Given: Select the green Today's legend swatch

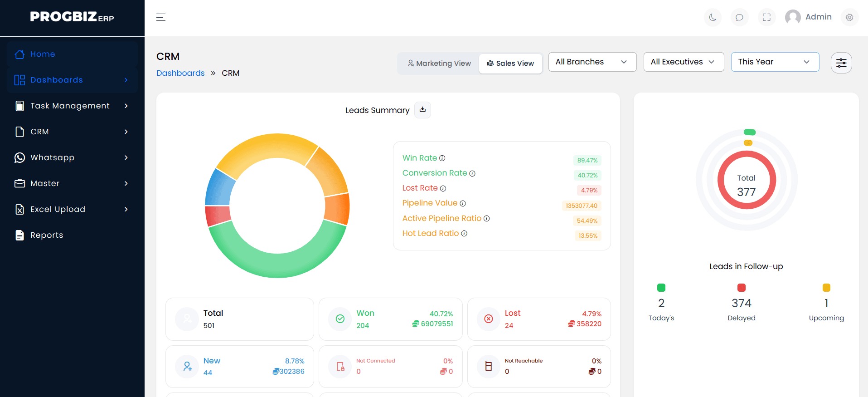Looking at the screenshot, I should [661, 288].
